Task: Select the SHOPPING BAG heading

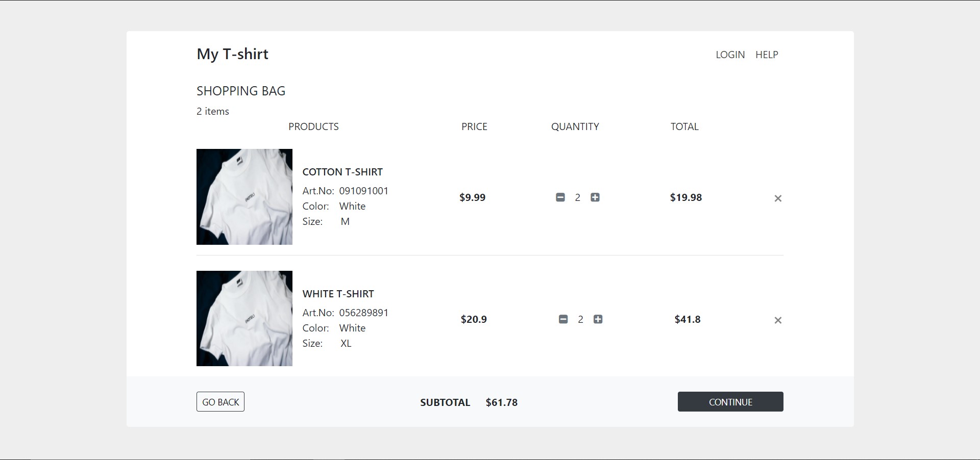Action: coord(241,91)
